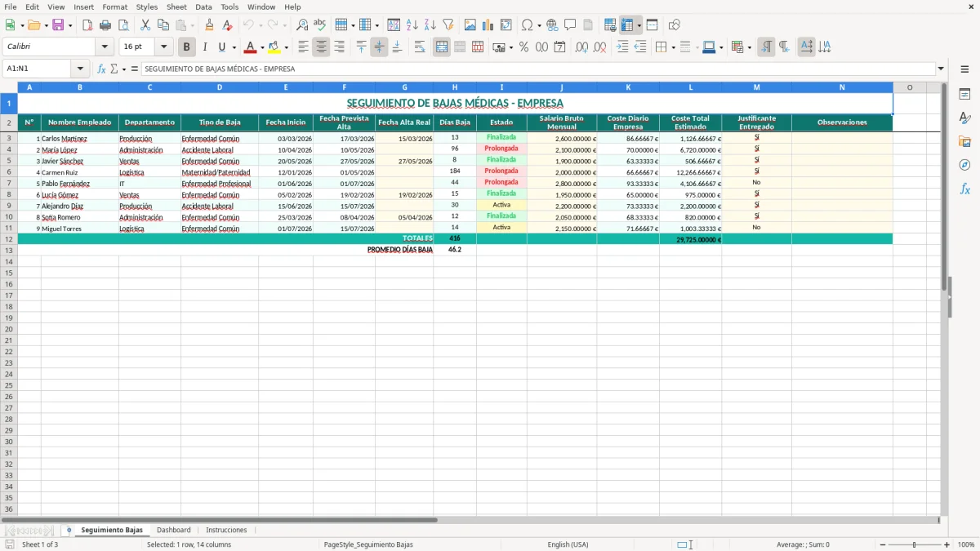Image resolution: width=980 pixels, height=551 pixels.
Task: Open font name dropdown list
Action: pyautogui.click(x=105, y=47)
